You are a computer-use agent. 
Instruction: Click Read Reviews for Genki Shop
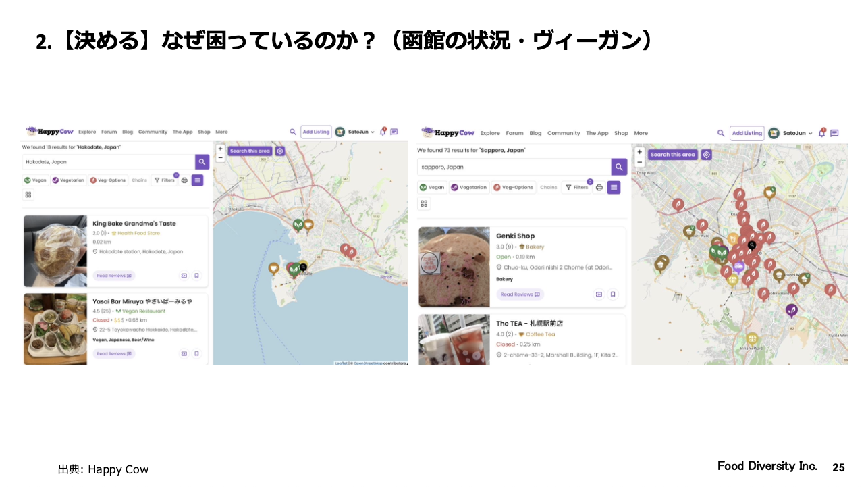[520, 294]
